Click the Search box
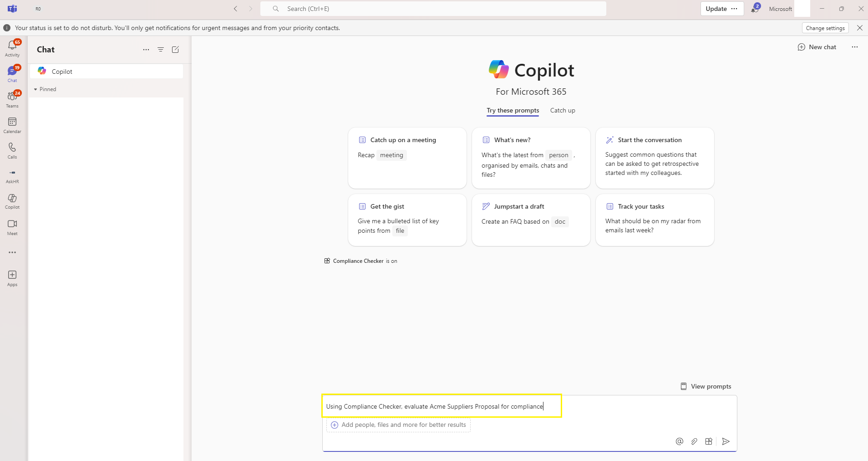The image size is (868, 461). 433,9
